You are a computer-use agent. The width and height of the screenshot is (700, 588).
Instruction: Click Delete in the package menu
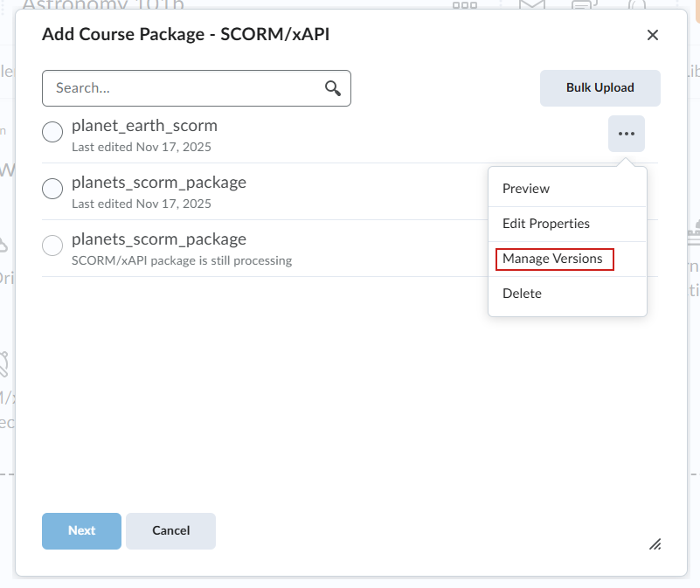pyautogui.click(x=522, y=294)
